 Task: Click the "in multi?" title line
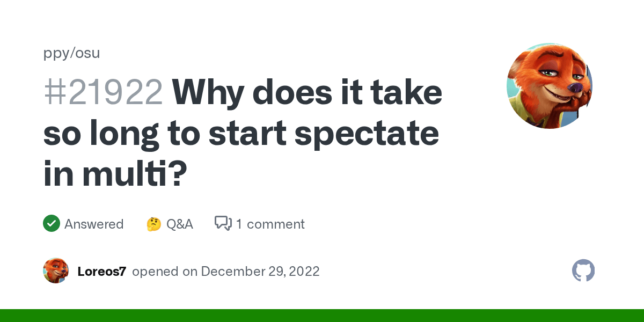(x=115, y=174)
